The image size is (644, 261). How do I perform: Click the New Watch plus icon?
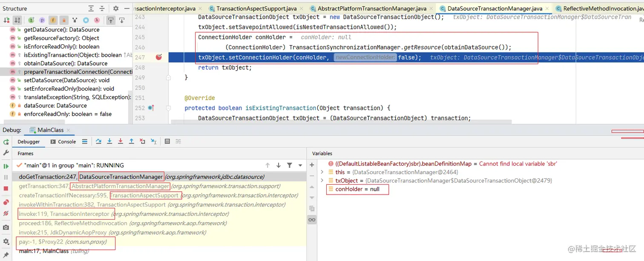coord(312,165)
